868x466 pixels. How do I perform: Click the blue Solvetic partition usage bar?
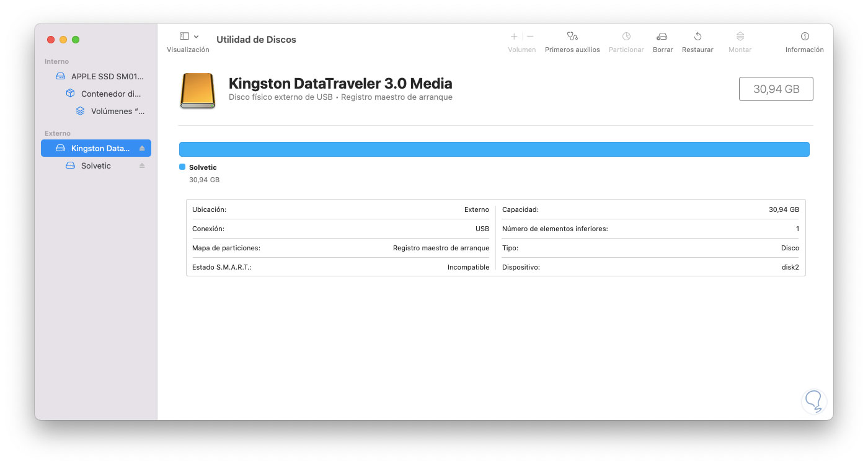click(x=494, y=149)
